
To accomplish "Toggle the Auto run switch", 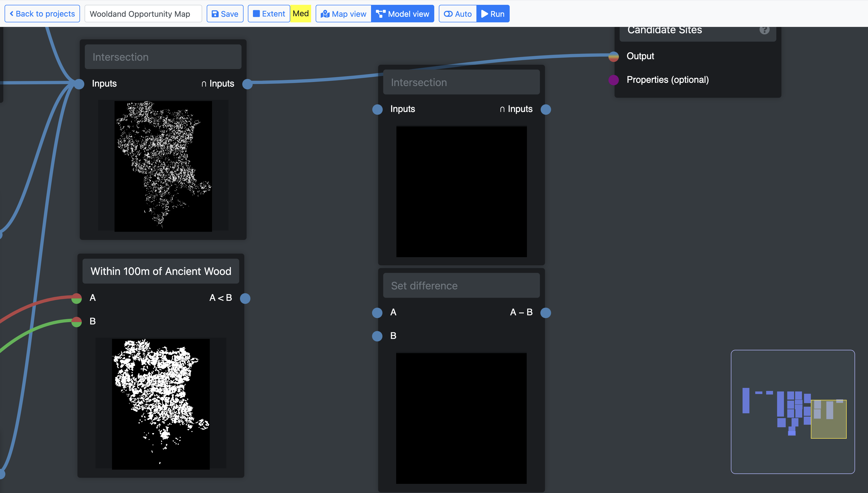I will point(458,14).
